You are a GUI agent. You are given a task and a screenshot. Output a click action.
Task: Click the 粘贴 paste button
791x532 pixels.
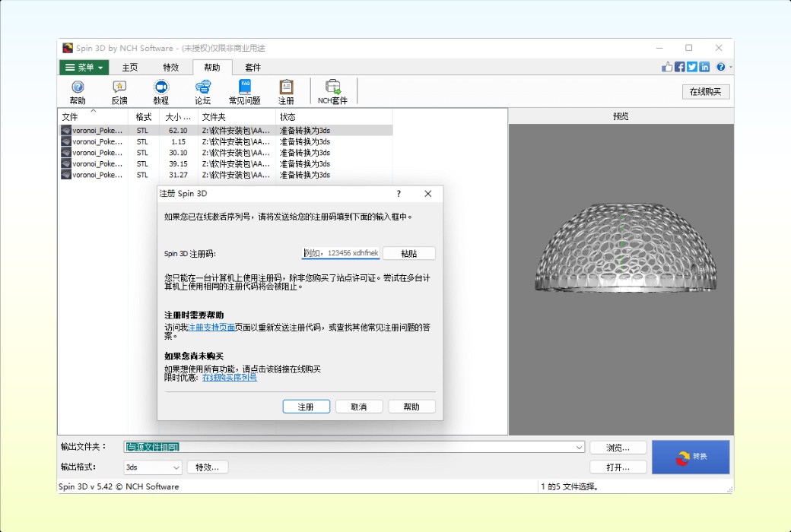pos(408,253)
